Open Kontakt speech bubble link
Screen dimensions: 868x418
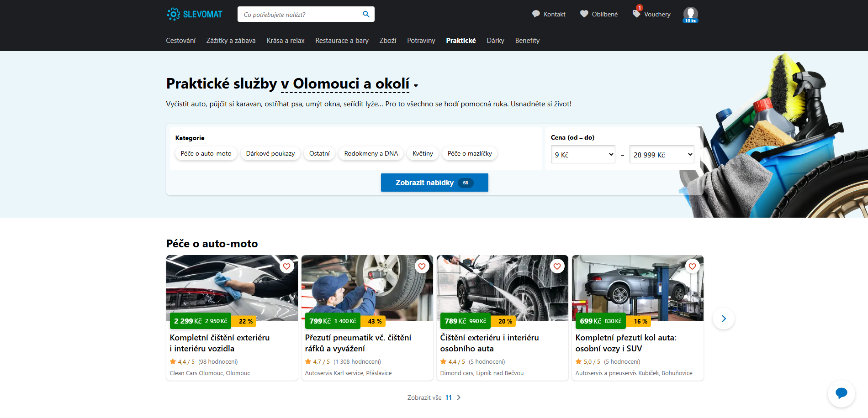tap(549, 14)
